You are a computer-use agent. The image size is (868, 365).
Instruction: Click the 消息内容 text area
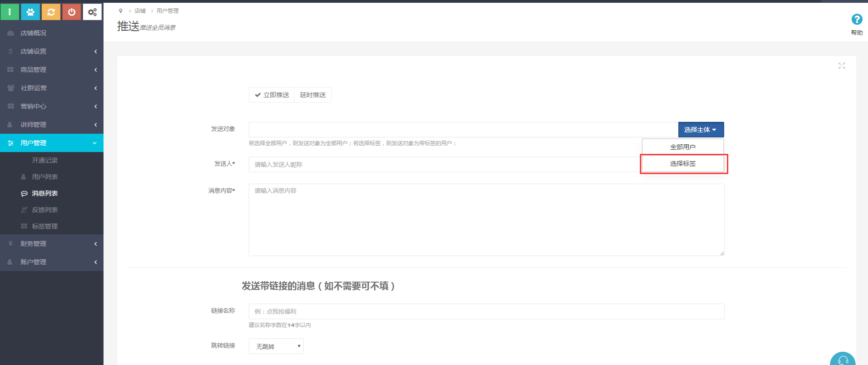pos(486,220)
